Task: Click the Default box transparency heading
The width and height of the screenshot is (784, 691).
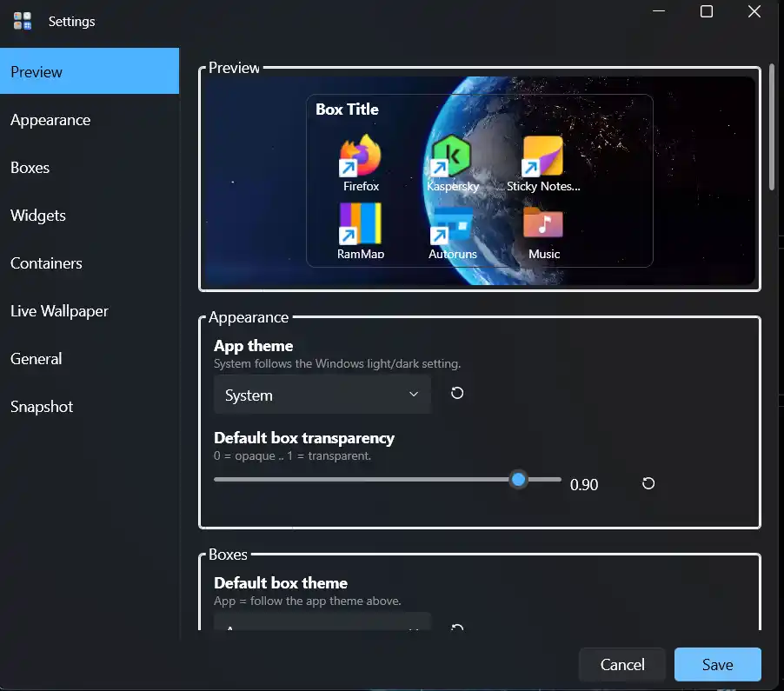Action: (x=304, y=438)
